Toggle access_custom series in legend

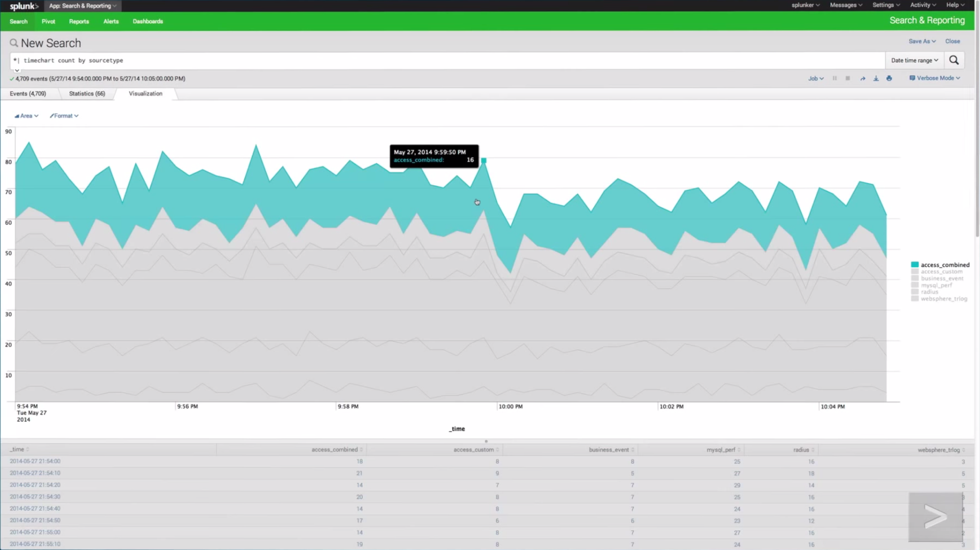point(941,271)
